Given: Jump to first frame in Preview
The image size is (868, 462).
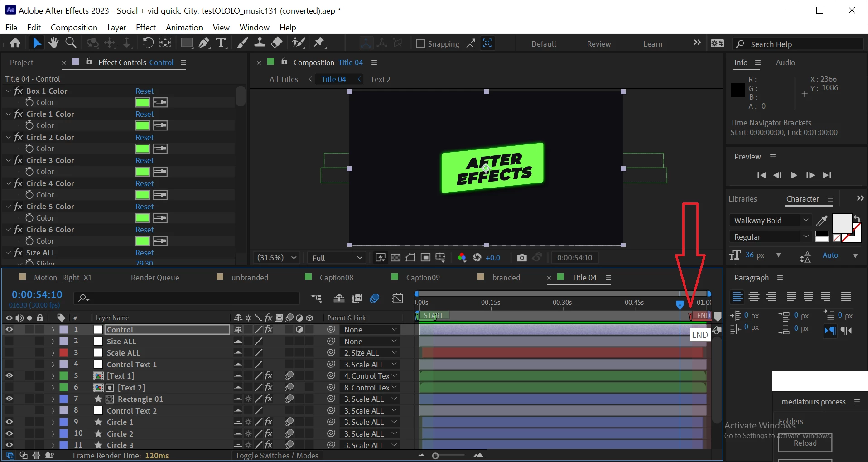Looking at the screenshot, I should pos(762,175).
